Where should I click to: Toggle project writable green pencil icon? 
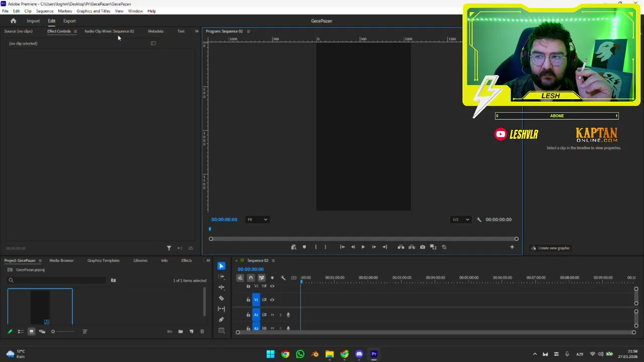point(10,331)
